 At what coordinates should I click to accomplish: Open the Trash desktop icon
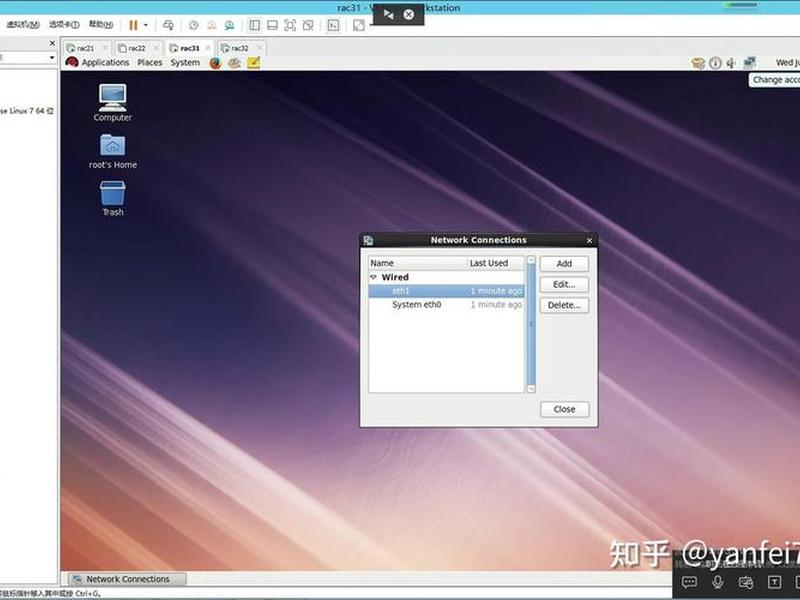click(x=113, y=199)
